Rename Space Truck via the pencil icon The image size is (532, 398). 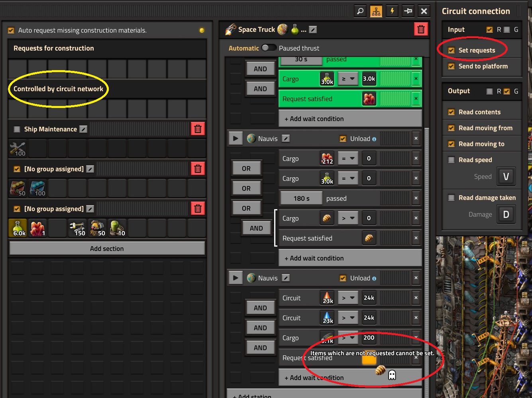click(x=313, y=29)
